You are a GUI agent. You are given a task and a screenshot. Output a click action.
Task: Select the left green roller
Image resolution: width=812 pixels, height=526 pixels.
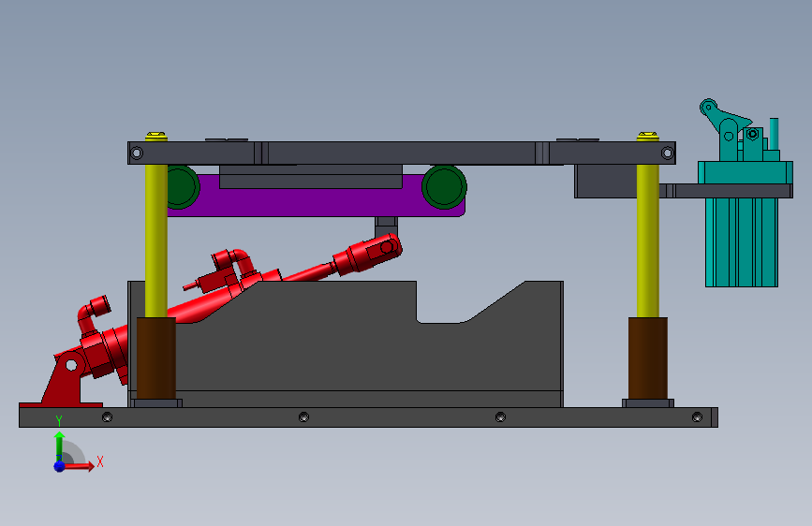[x=182, y=186]
